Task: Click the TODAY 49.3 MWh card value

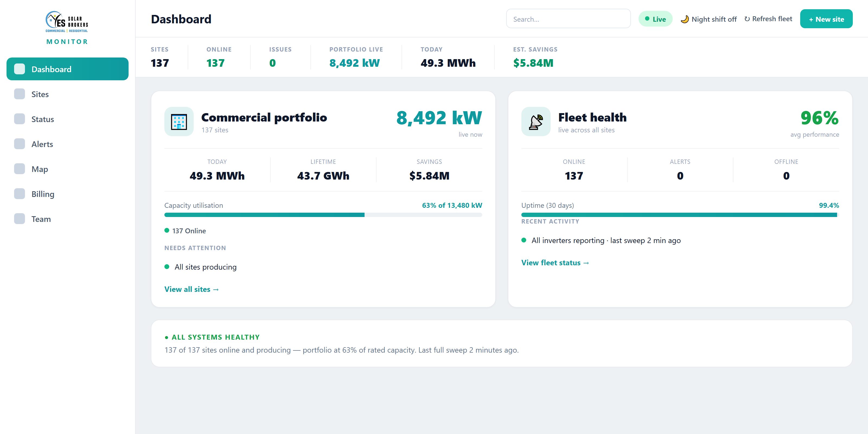Action: pyautogui.click(x=217, y=175)
